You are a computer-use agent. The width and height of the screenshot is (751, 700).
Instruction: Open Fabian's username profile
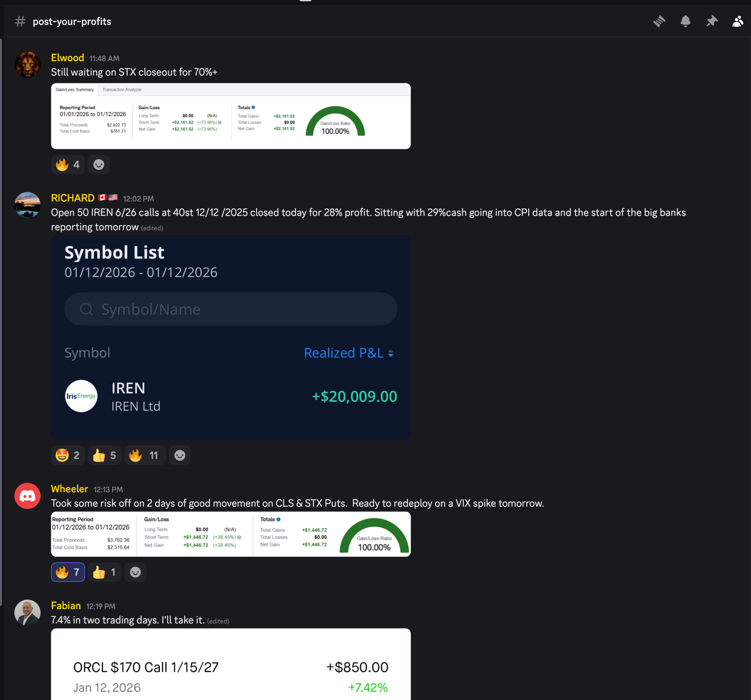tap(66, 606)
